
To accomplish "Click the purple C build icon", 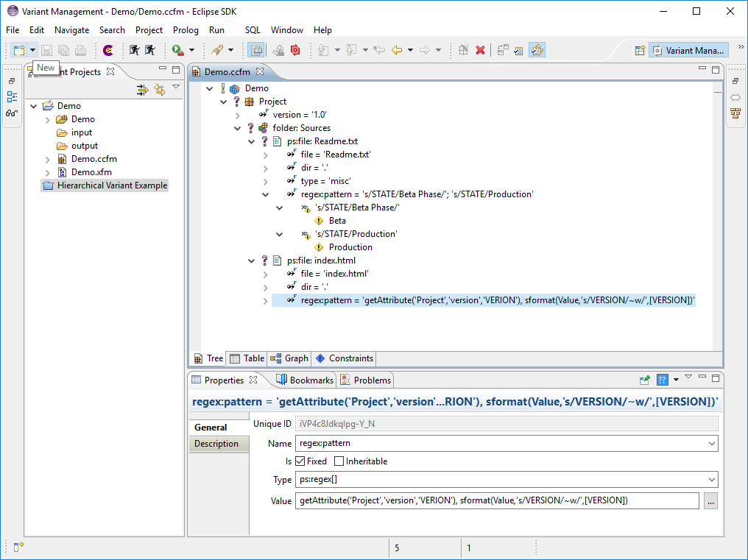I will (108, 50).
